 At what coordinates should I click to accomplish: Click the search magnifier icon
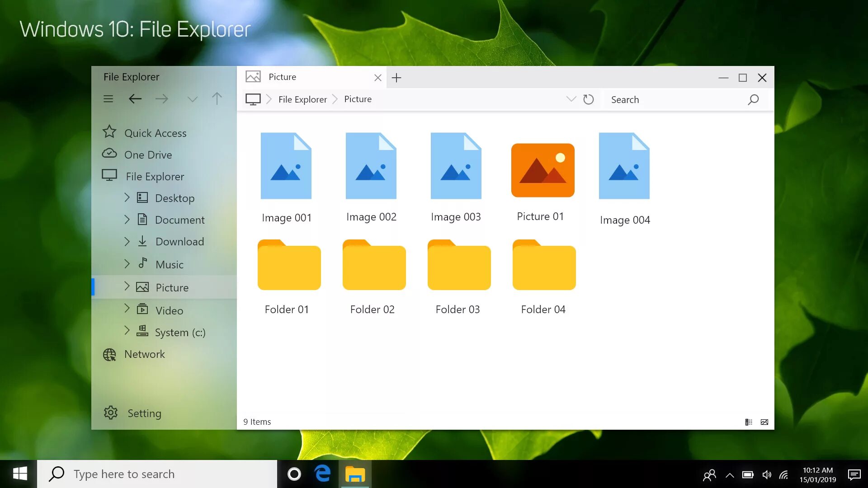pyautogui.click(x=753, y=99)
